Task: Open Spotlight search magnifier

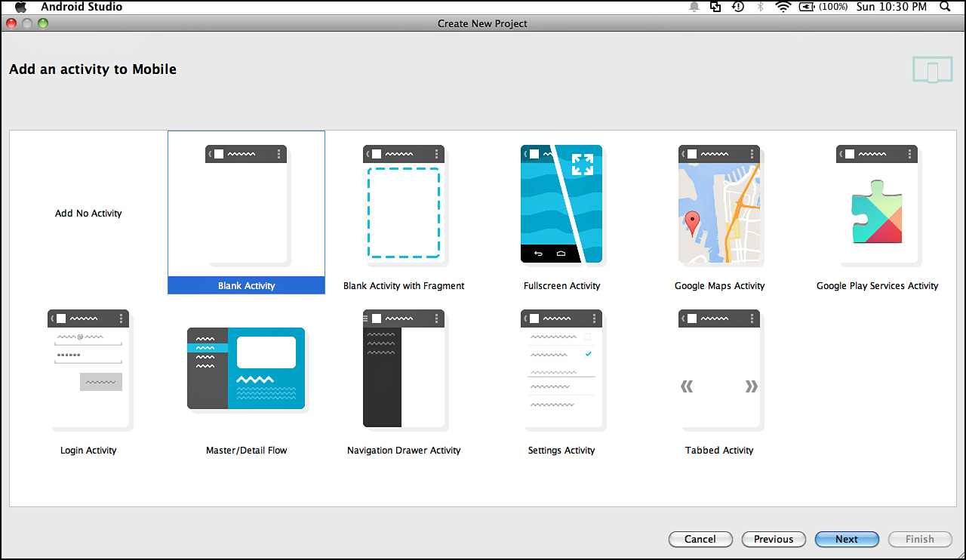Action: 945,7
